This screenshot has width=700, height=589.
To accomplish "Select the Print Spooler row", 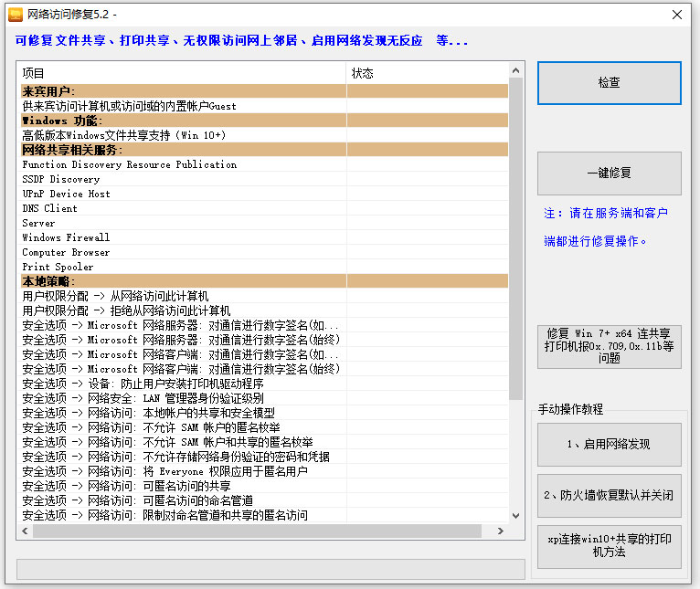I will click(x=264, y=267).
